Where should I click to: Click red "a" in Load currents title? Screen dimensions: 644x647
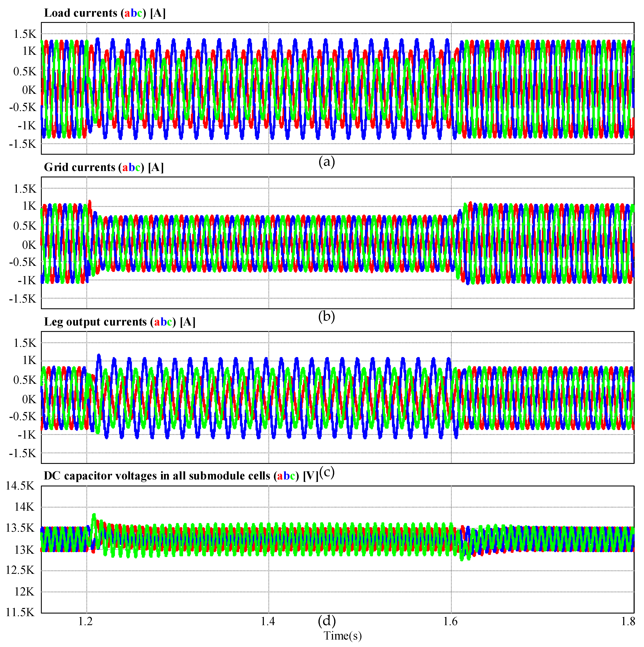[x=127, y=14]
